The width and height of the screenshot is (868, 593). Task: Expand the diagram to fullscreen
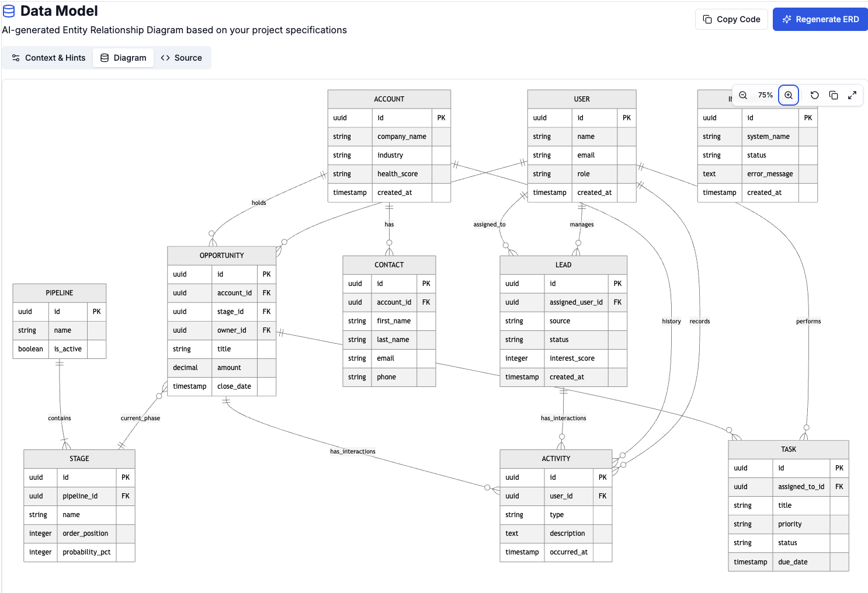click(852, 95)
